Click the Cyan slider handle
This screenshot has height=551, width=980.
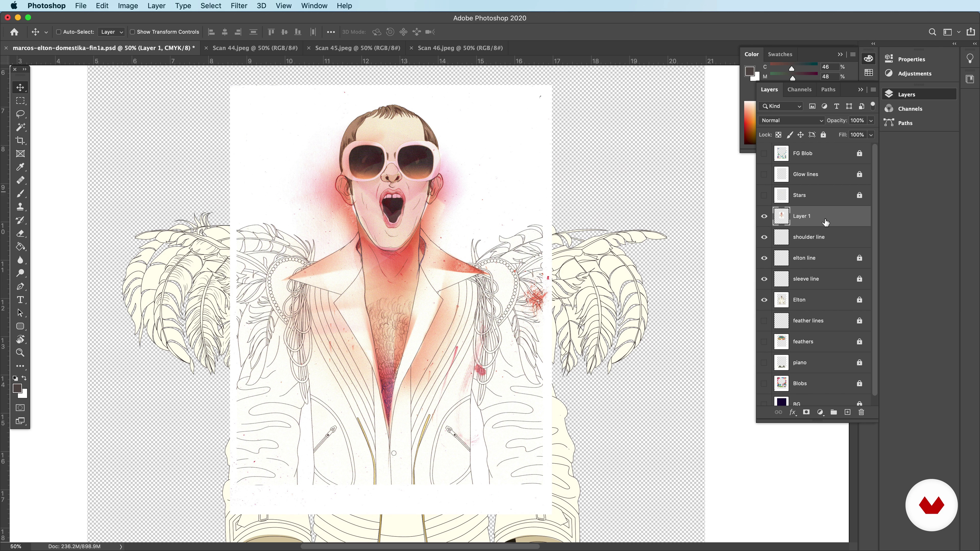[792, 68]
